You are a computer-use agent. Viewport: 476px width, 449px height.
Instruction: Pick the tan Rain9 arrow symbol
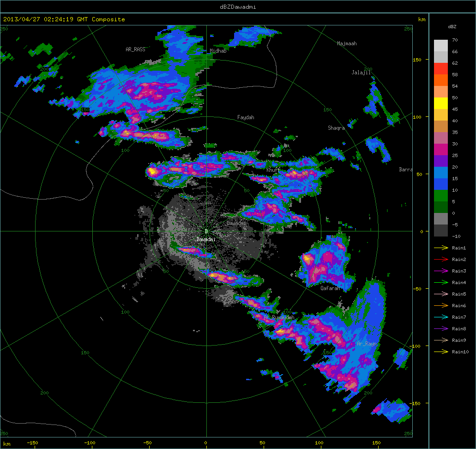[x=441, y=340]
